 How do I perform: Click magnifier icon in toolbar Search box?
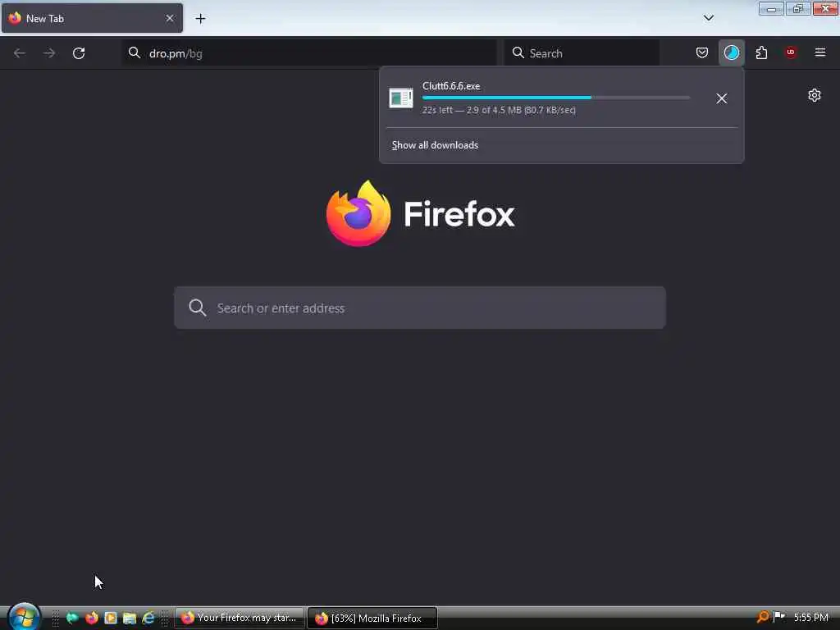coord(518,52)
